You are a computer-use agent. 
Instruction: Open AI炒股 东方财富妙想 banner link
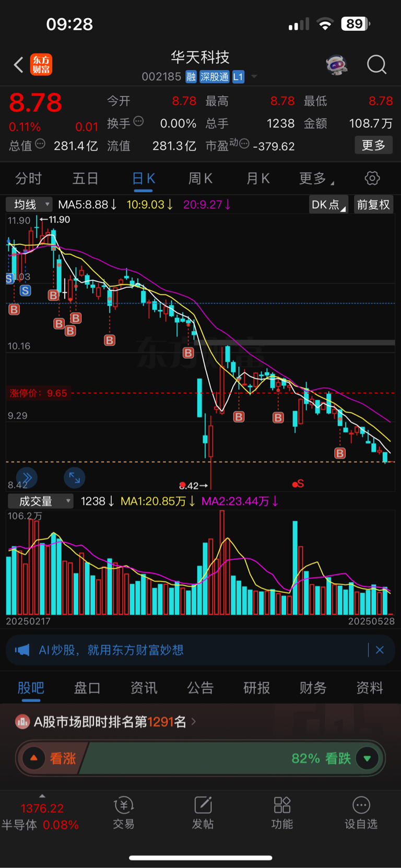pos(111,650)
